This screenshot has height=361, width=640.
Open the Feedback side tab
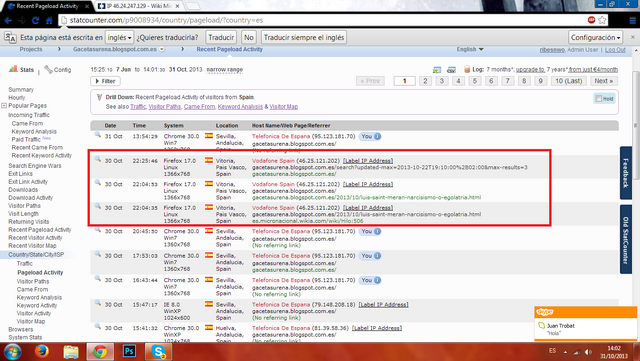click(626, 173)
